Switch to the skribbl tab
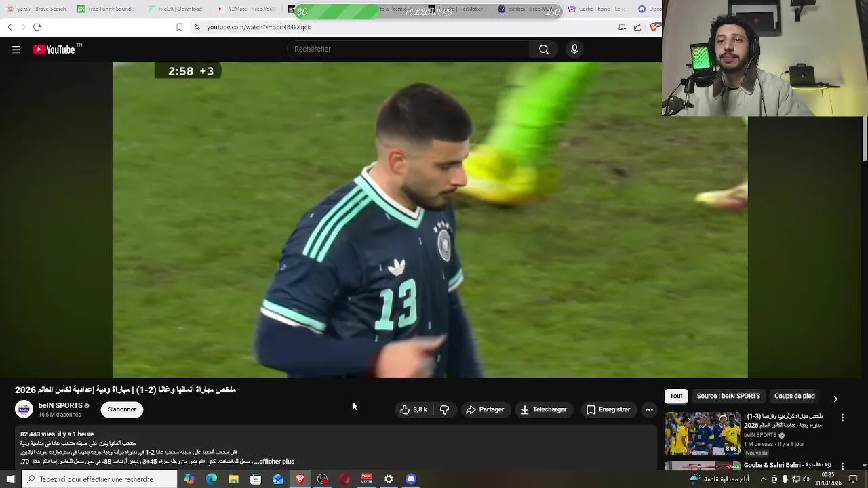This screenshot has height=488, width=868. click(528, 9)
